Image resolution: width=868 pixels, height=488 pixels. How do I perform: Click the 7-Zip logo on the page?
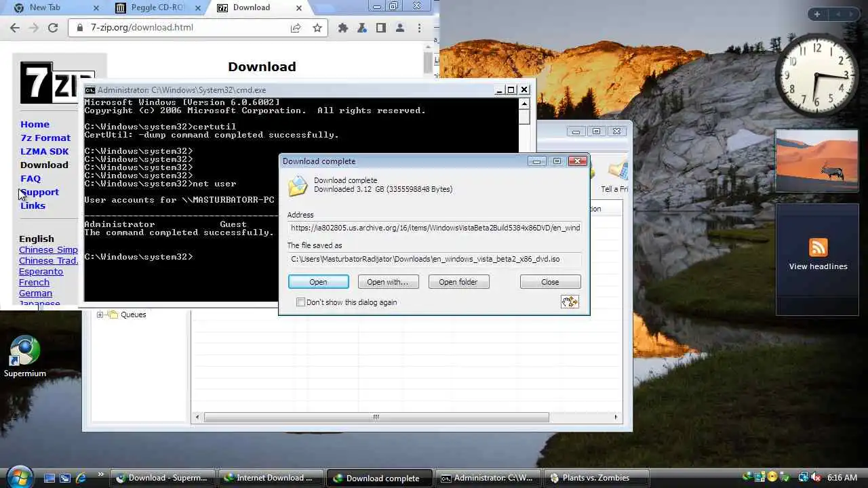click(x=57, y=83)
